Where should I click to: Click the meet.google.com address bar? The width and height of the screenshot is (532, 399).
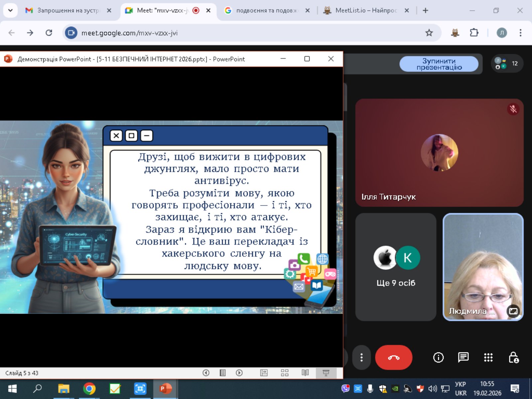tap(233, 33)
